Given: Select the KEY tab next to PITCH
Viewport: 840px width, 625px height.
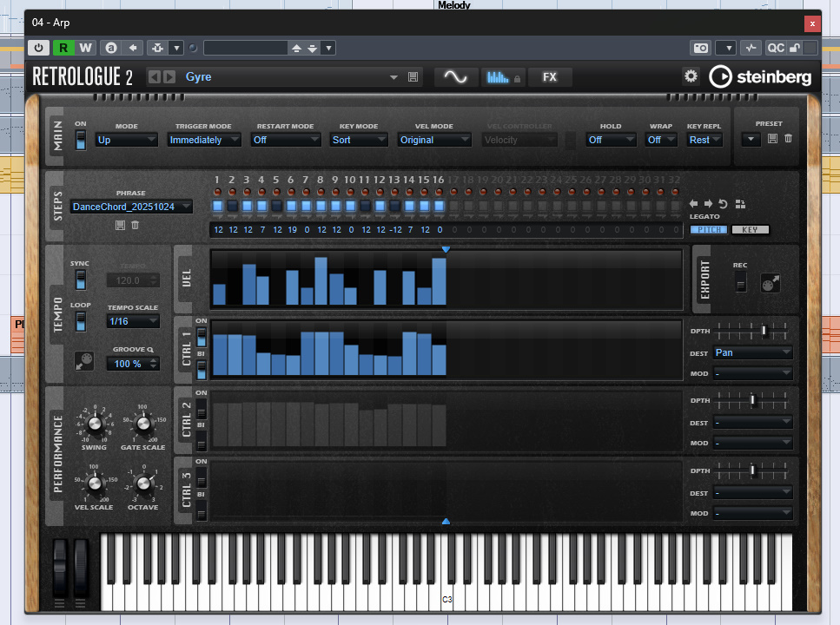Looking at the screenshot, I should 750,230.
